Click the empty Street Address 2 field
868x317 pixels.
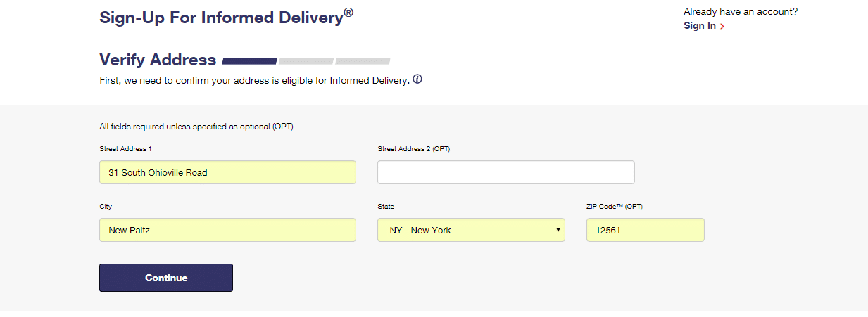click(506, 172)
